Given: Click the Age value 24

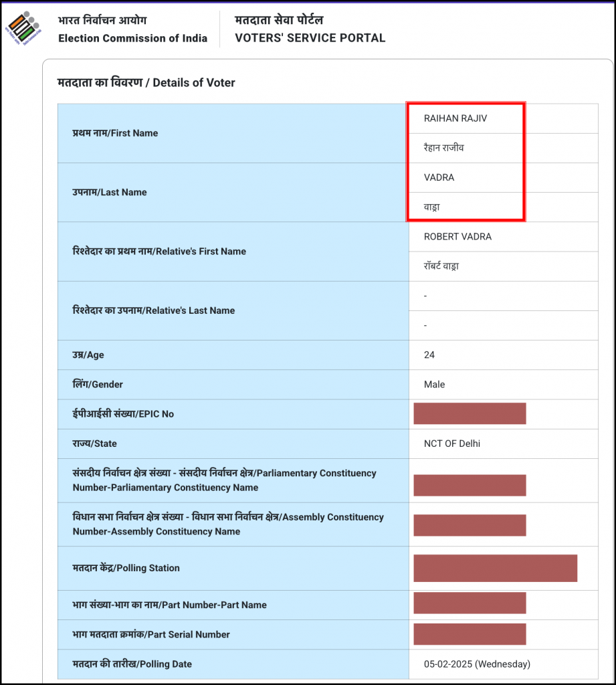Looking at the screenshot, I should coord(429,355).
